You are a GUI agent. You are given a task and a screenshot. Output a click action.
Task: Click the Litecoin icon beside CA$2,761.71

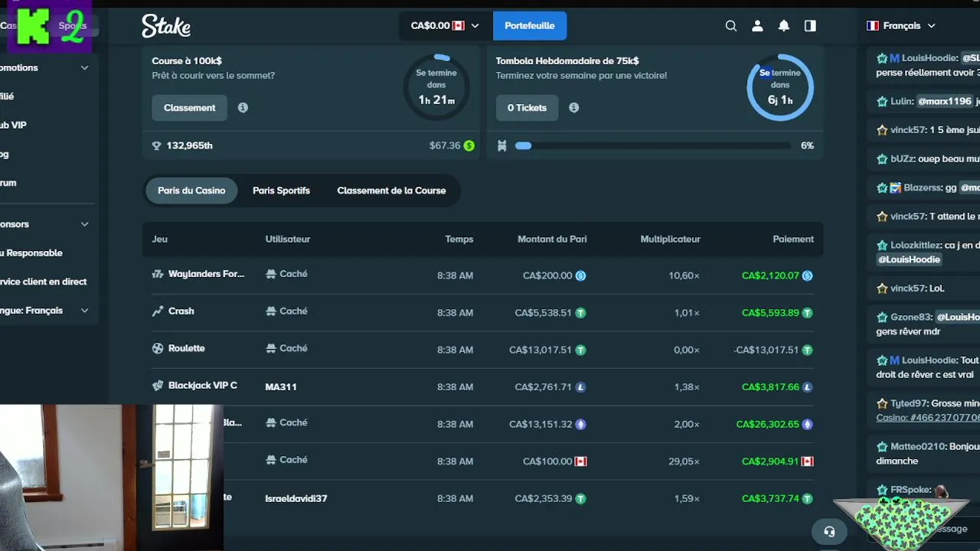[580, 387]
